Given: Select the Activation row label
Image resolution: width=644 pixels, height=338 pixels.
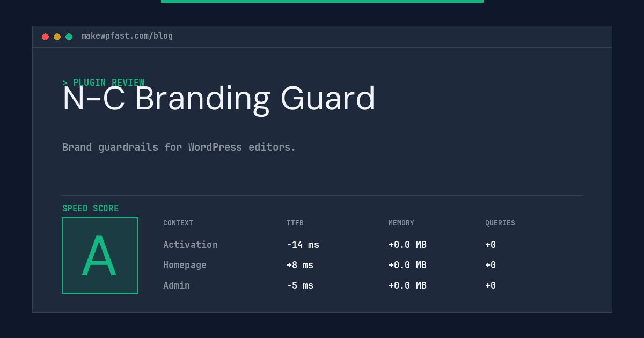Looking at the screenshot, I should (191, 245).
